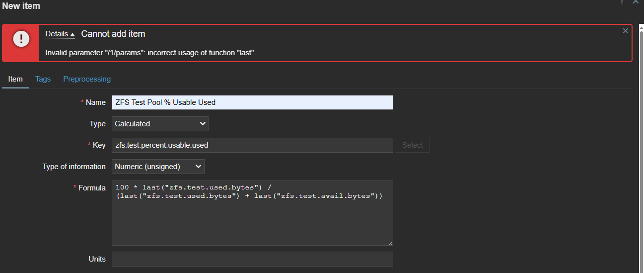Click the red exclamation error icon
Screen dimensions: 644x273
(21, 38)
